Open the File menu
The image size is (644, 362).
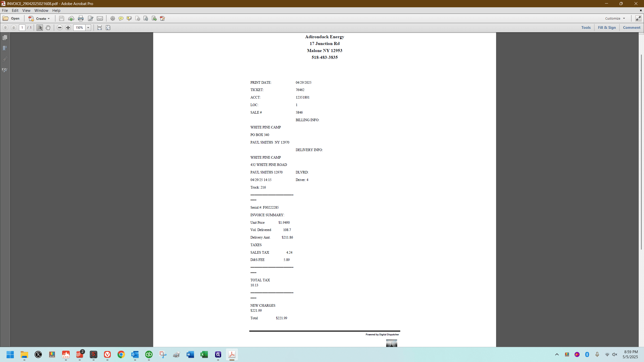click(5, 11)
